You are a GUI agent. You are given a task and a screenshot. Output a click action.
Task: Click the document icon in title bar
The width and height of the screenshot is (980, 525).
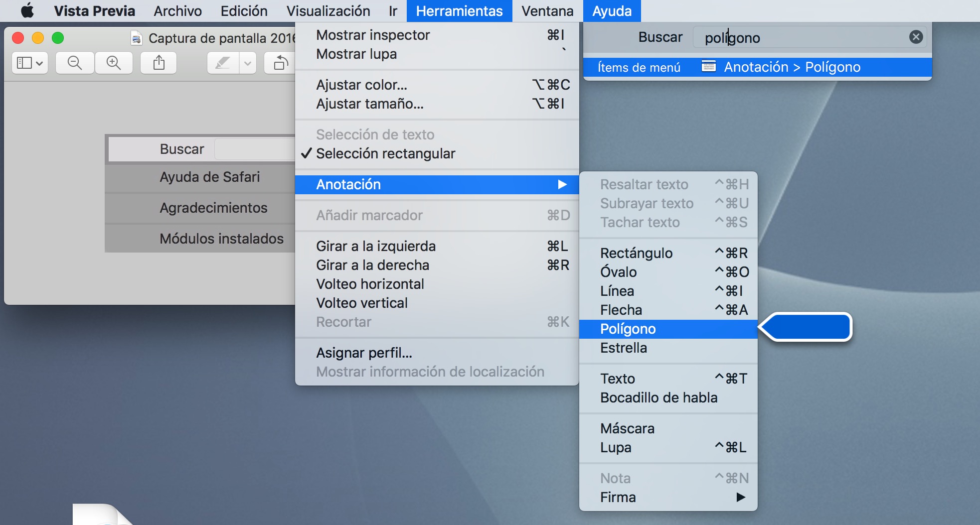click(x=136, y=38)
